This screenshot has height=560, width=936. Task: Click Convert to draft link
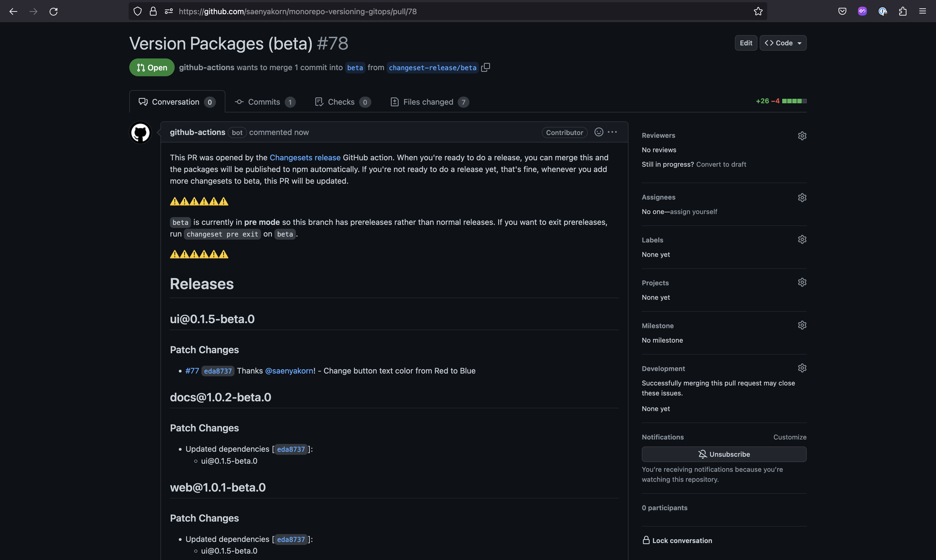pos(721,164)
